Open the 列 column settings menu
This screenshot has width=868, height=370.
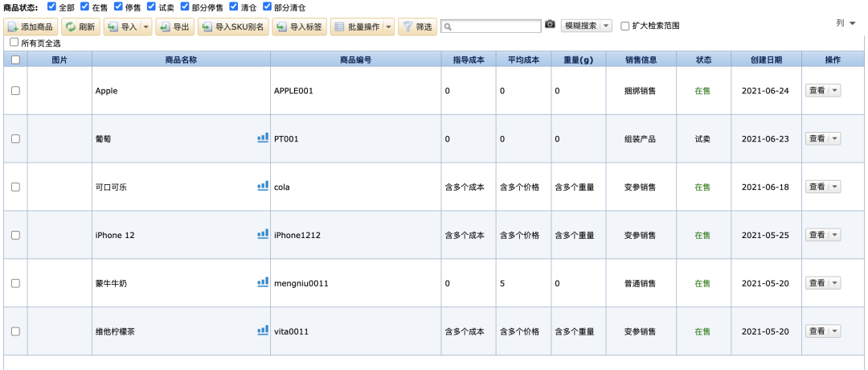point(844,23)
